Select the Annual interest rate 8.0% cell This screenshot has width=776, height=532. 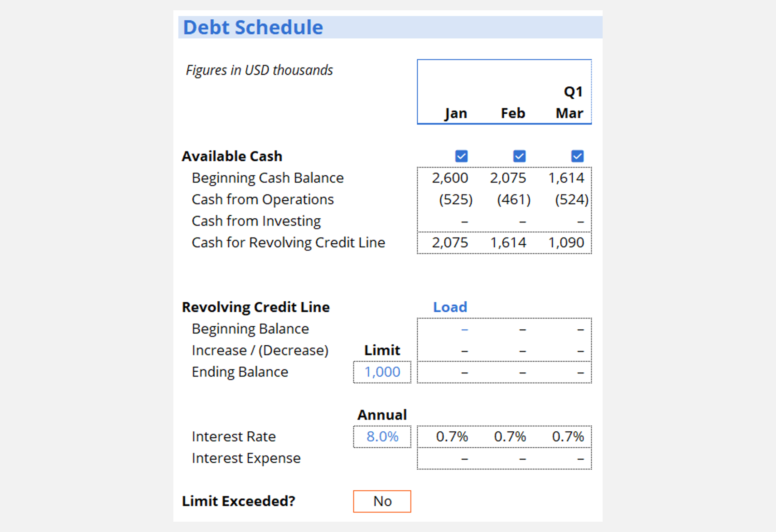[x=382, y=436]
